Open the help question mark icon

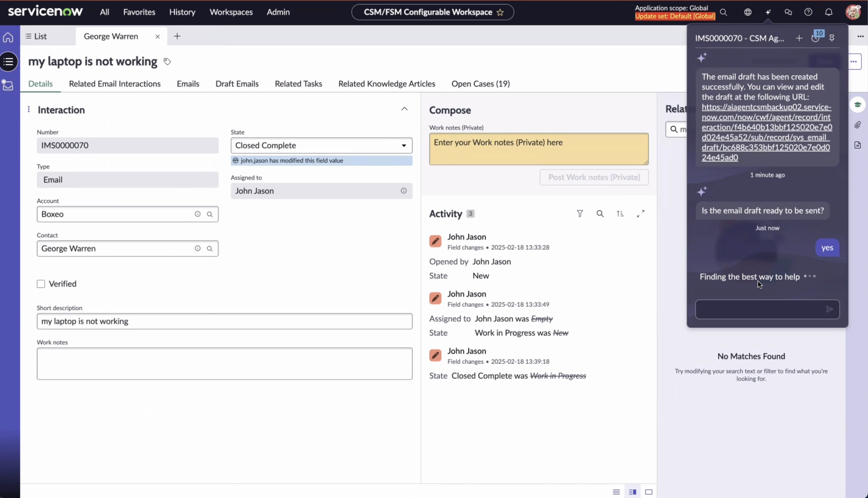[808, 12]
